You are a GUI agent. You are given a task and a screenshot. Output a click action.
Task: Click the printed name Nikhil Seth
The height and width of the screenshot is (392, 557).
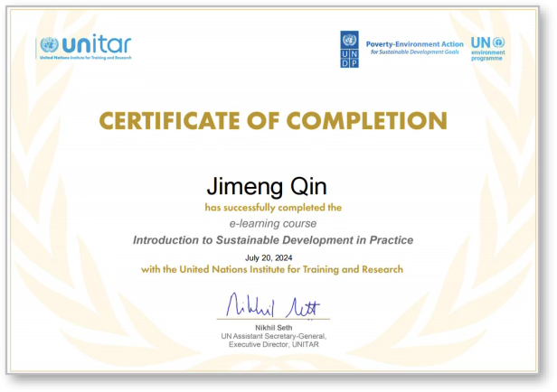coord(272,327)
